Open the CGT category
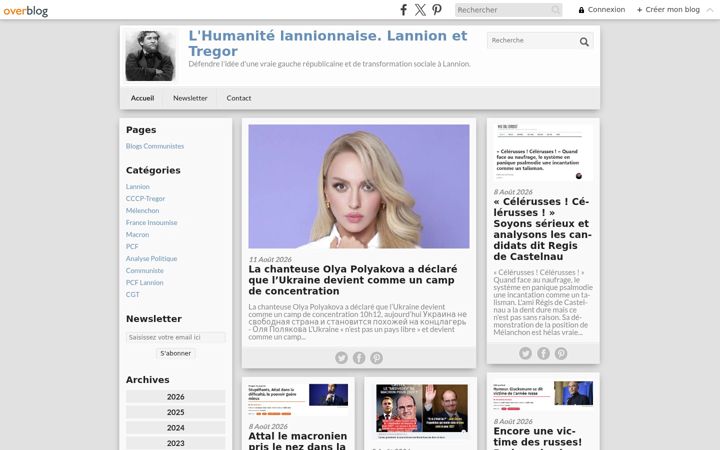Image resolution: width=720 pixels, height=450 pixels. tap(132, 294)
